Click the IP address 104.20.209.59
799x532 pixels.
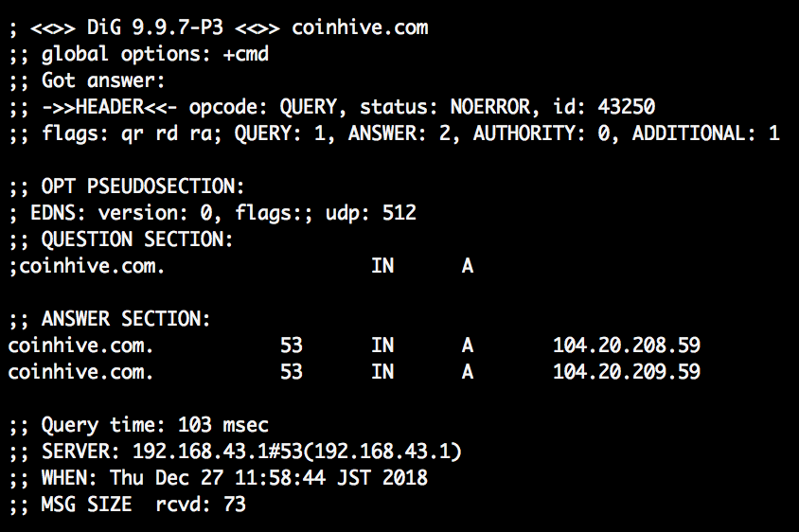[627, 372]
